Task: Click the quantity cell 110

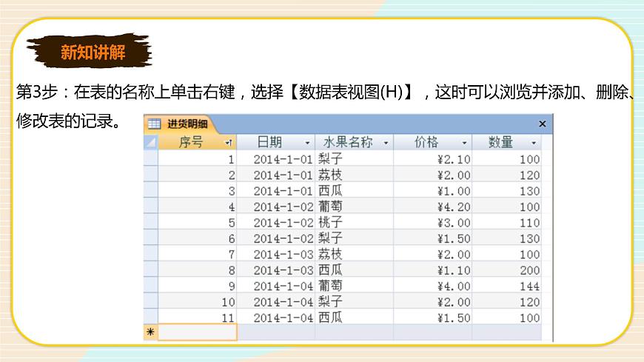Action: (506, 222)
